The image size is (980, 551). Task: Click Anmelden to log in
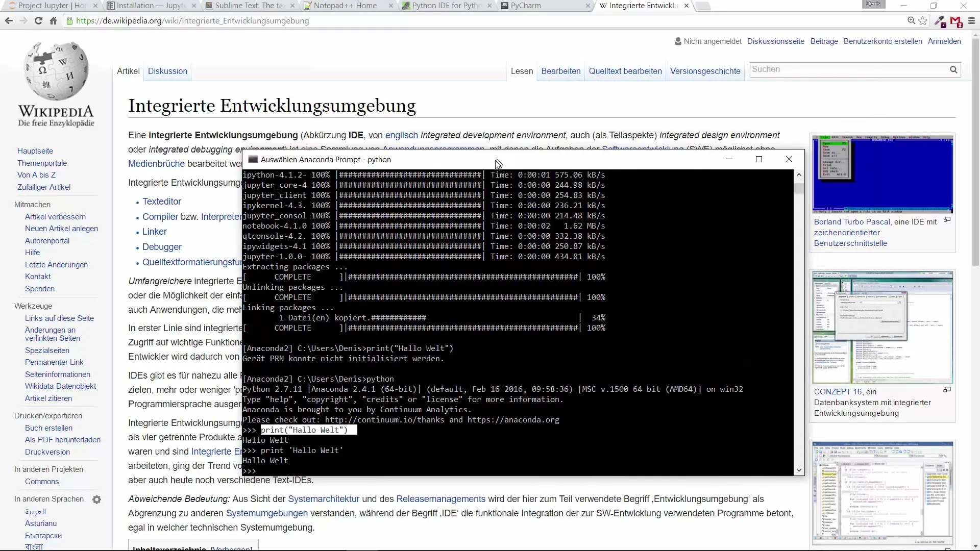pyautogui.click(x=944, y=41)
